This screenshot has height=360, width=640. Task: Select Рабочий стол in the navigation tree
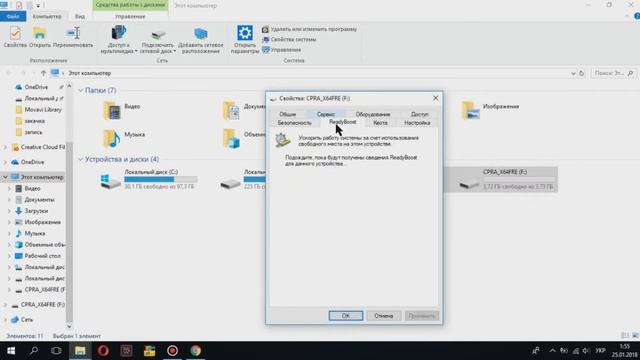coord(42,256)
